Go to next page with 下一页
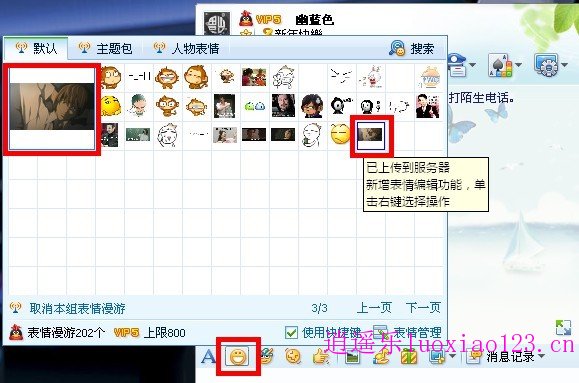Image resolution: width=579 pixels, height=383 pixels. [x=423, y=307]
